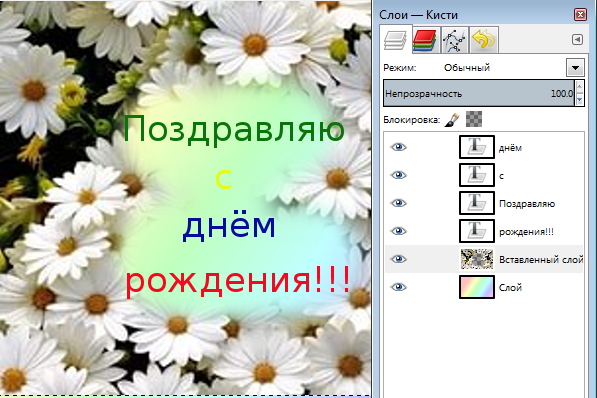Click the с layer name
The image size is (597, 398).
(501, 176)
